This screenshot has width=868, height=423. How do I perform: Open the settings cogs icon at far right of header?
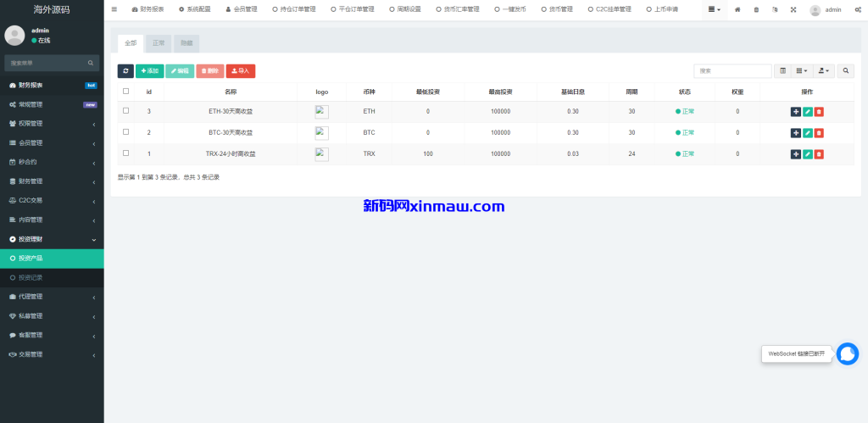858,9
